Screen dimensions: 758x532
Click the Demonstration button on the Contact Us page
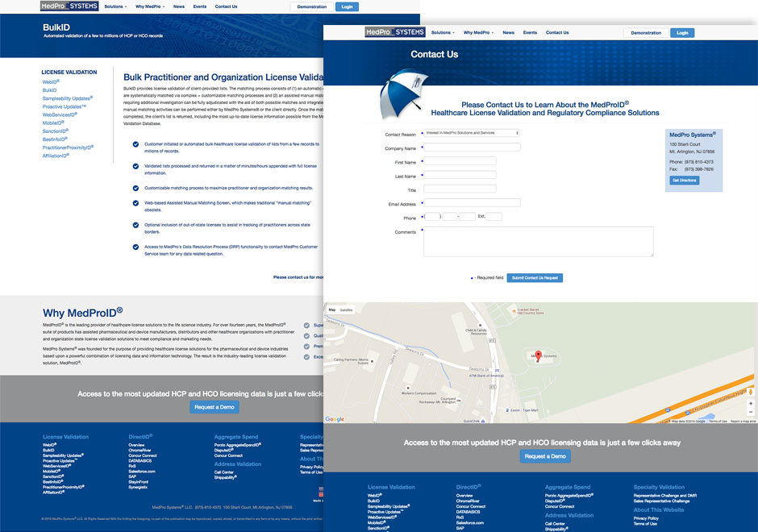(x=646, y=33)
